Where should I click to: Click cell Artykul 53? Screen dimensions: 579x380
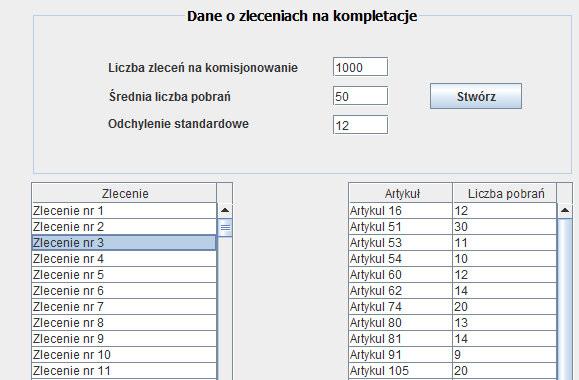[x=401, y=243]
